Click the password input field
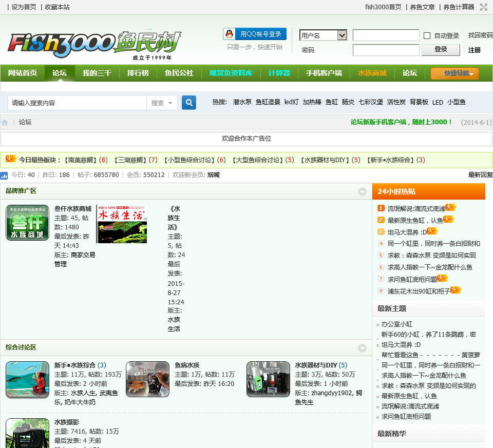Screen dimensions: 493x448 (x=386, y=50)
